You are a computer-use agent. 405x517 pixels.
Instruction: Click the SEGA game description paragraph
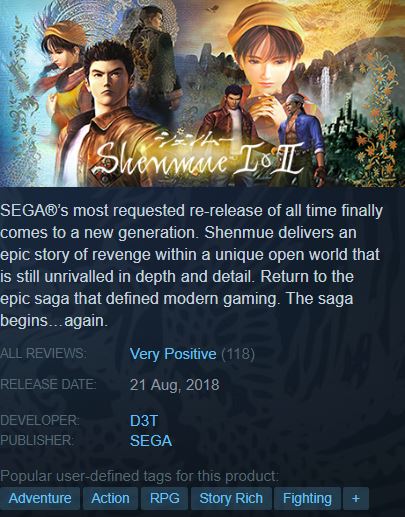click(192, 266)
